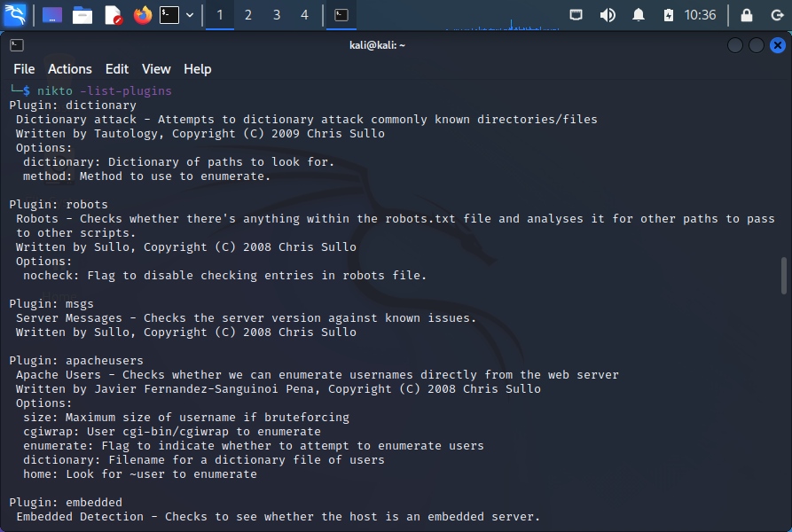
Task: Open the File menu
Action: click(24, 68)
